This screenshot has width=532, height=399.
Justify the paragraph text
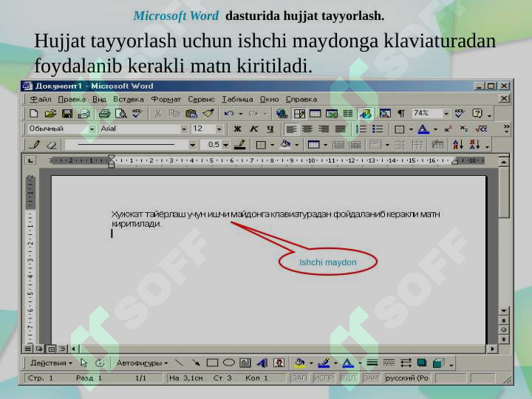(x=341, y=129)
